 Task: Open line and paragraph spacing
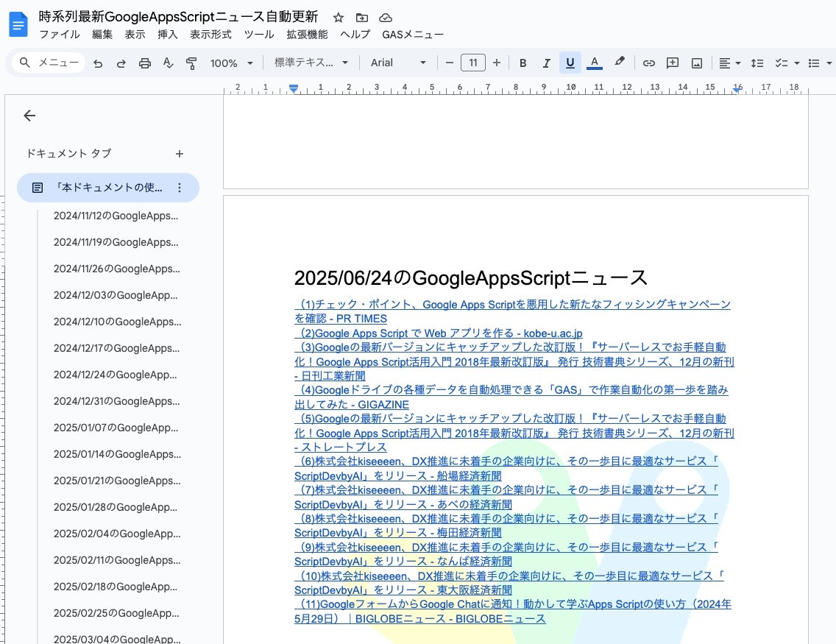[x=757, y=63]
